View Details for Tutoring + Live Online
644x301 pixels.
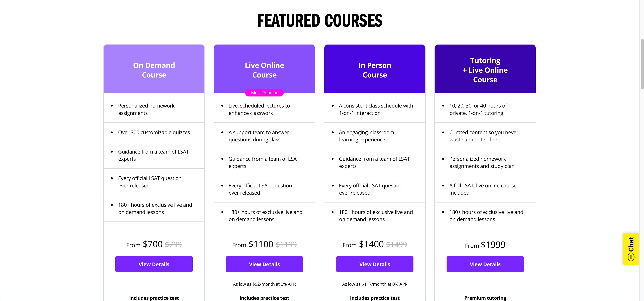click(x=485, y=264)
